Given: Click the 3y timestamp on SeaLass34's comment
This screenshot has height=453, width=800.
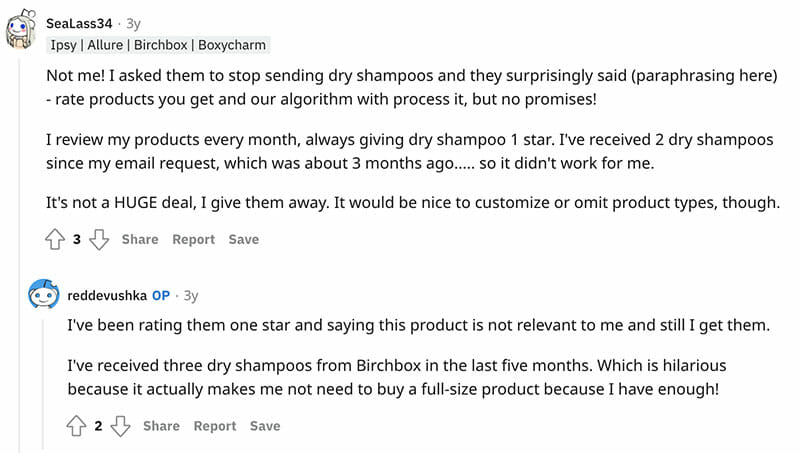Looking at the screenshot, I should pos(134,22).
